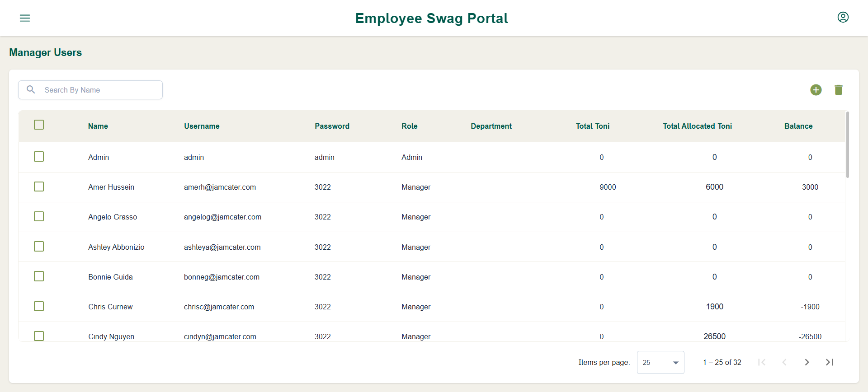Open the items per page dropdown
The width and height of the screenshot is (868, 392).
coord(660,362)
